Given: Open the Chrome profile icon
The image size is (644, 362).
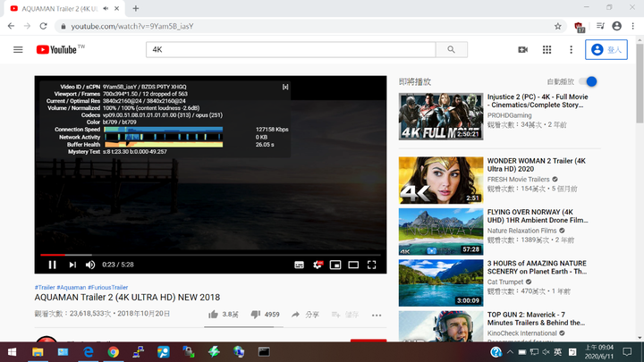Looking at the screenshot, I should click(616, 26).
